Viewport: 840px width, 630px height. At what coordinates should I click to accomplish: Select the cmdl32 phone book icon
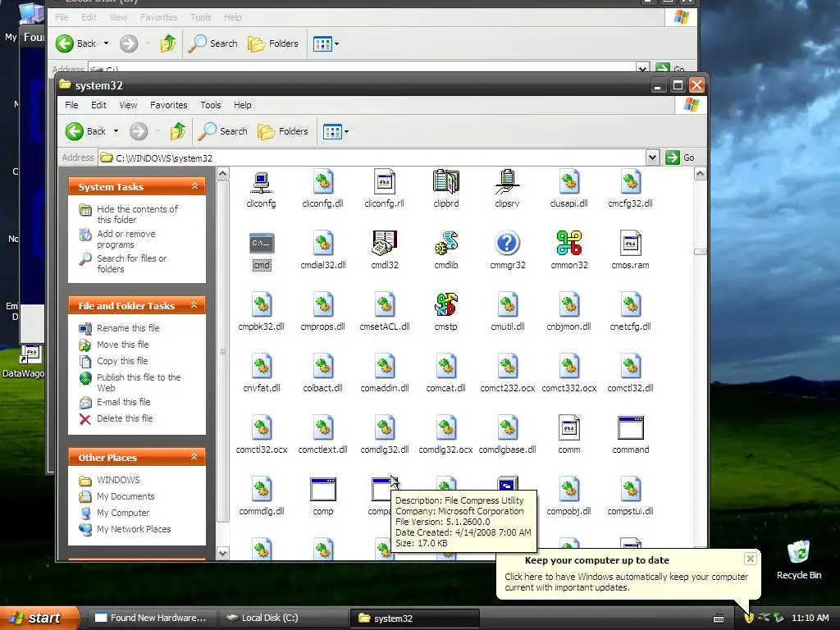click(x=385, y=244)
